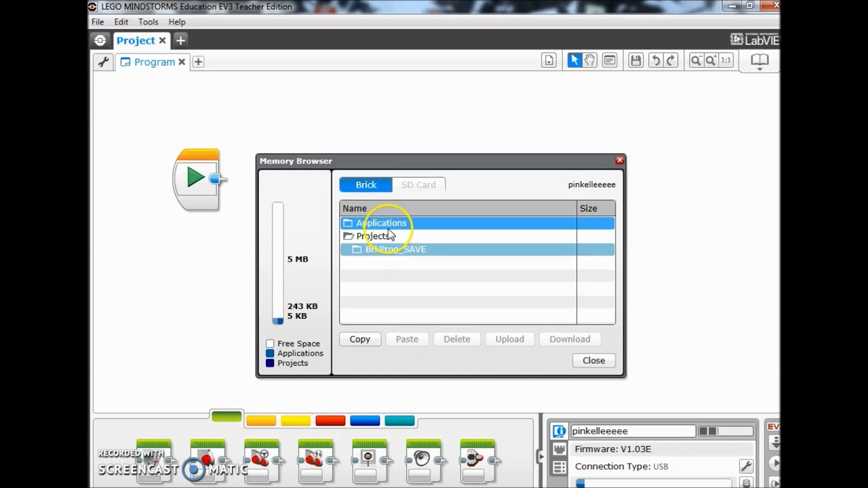Select the BrkProg_SAVE folder row

coord(477,249)
